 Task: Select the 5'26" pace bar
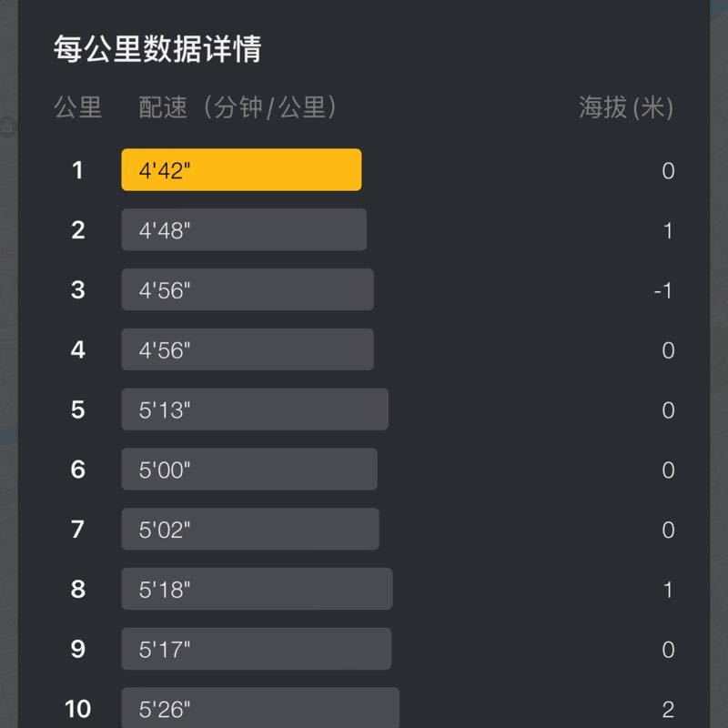click(x=260, y=708)
